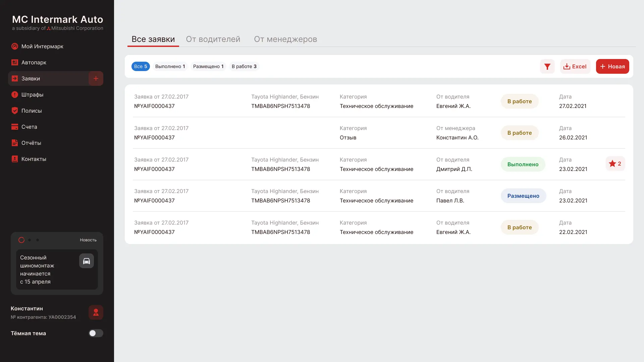Click the Константин user name
Viewport: 644px width, 362px height.
[27, 308]
